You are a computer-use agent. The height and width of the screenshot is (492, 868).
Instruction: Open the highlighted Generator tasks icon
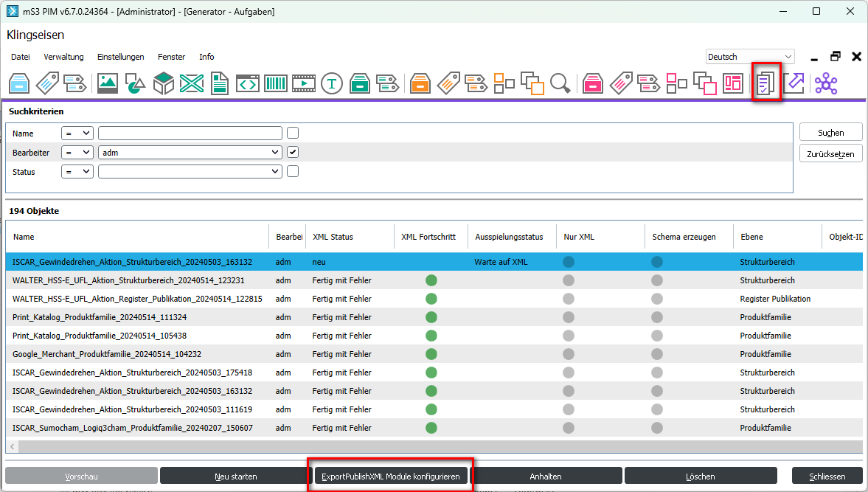[x=765, y=83]
